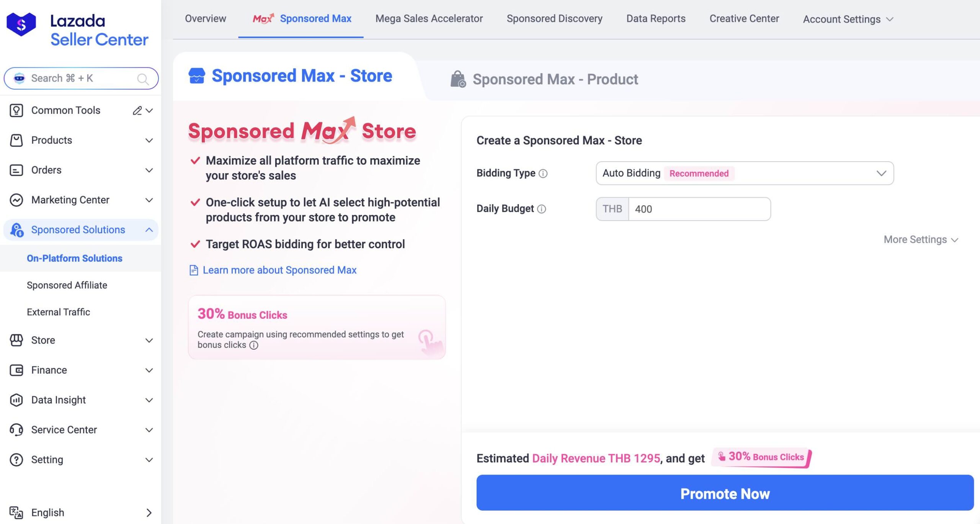Switch to the Overview tab
The image size is (980, 524).
point(206,18)
